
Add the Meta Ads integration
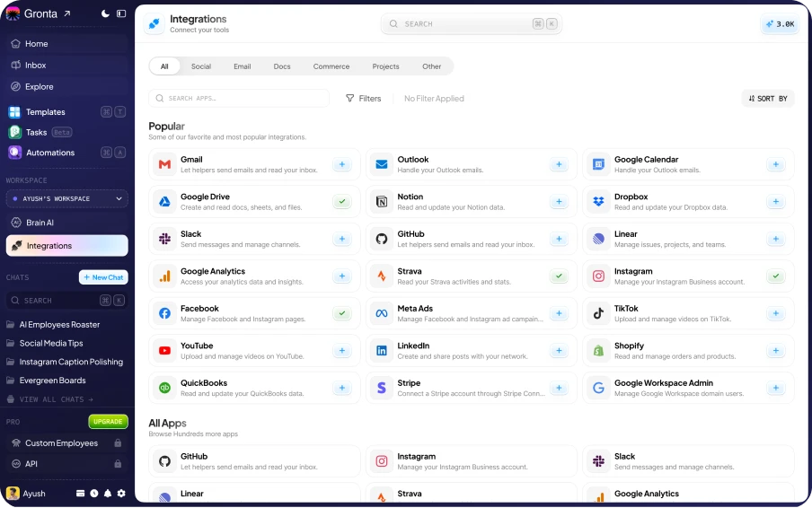pos(559,313)
